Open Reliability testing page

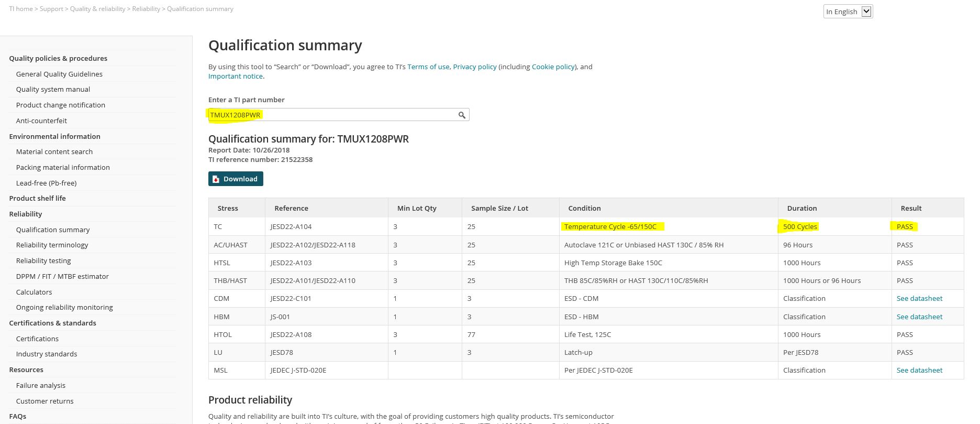click(43, 260)
